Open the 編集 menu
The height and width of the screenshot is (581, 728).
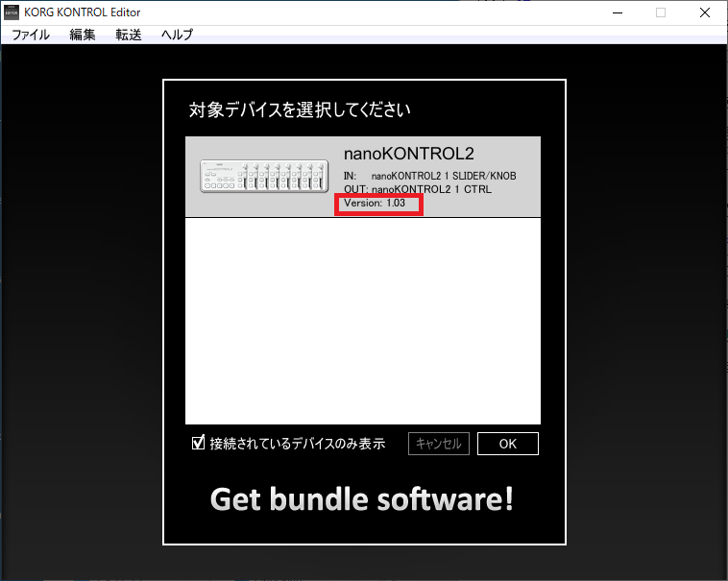click(83, 35)
